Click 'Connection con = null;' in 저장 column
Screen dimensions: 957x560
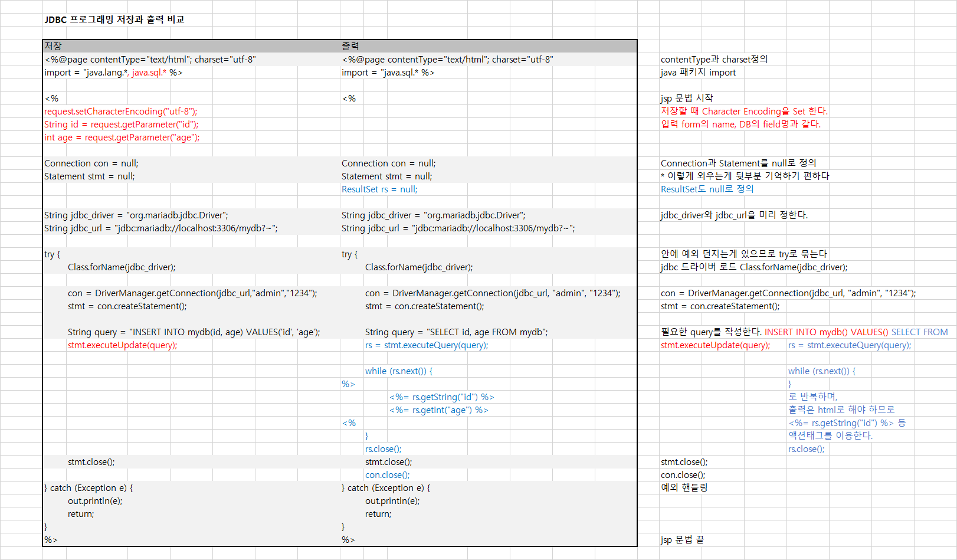pyautogui.click(x=91, y=163)
